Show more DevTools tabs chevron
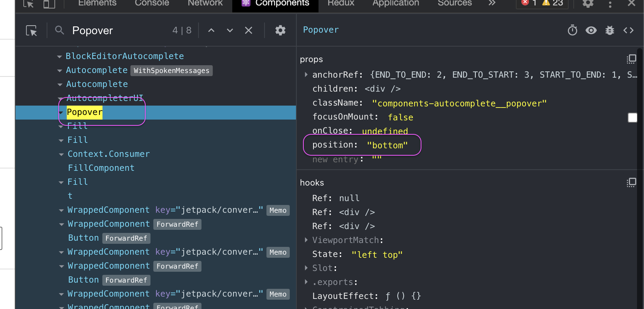Screen dimensions: 644x309 click(x=492, y=3)
